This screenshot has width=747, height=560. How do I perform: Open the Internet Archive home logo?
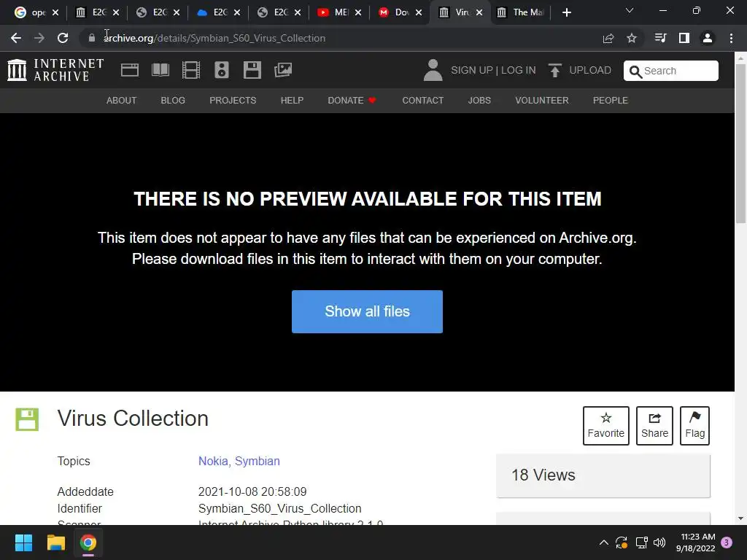coord(55,70)
